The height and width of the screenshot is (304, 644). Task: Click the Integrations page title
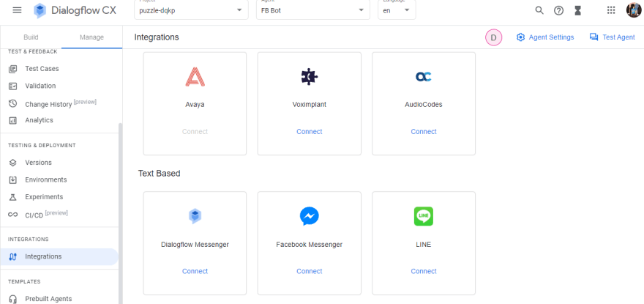[x=157, y=37]
